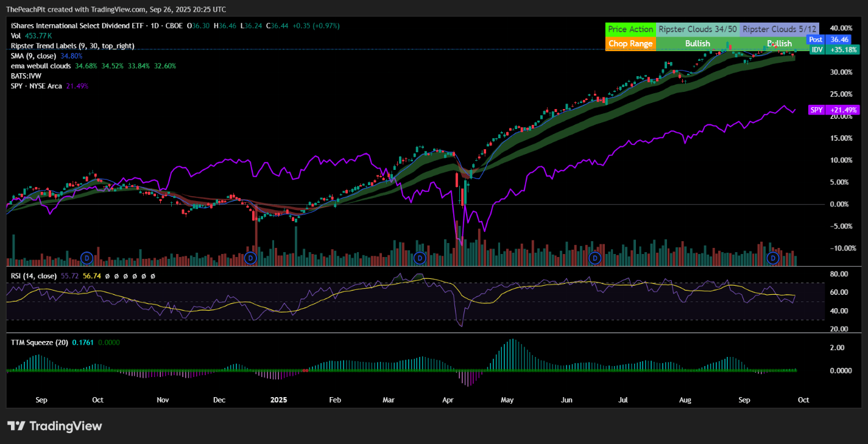Click Nov on the time axis

[163, 400]
